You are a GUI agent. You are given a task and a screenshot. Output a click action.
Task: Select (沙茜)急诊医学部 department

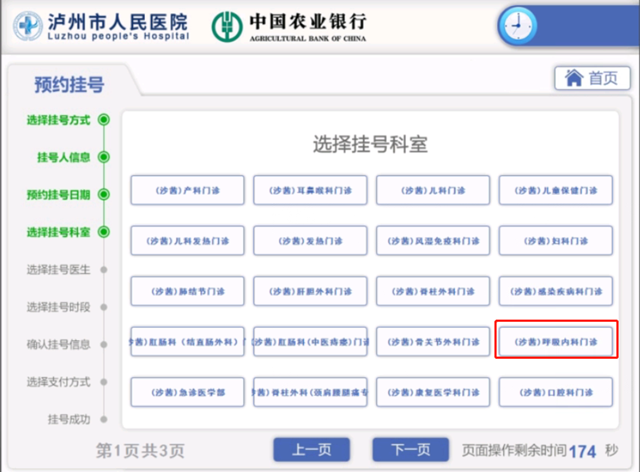(x=189, y=393)
